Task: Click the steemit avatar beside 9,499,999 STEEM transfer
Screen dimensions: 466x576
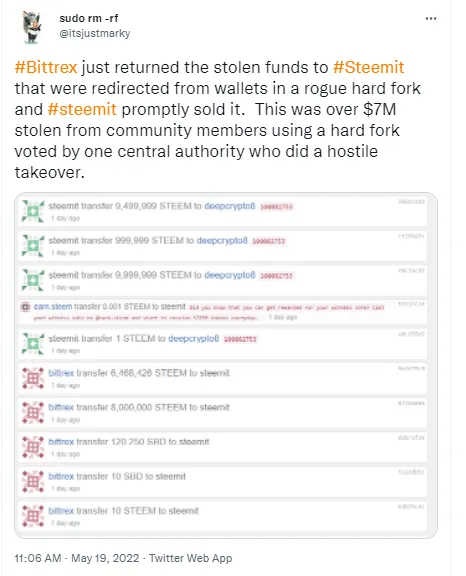Action: pos(33,211)
